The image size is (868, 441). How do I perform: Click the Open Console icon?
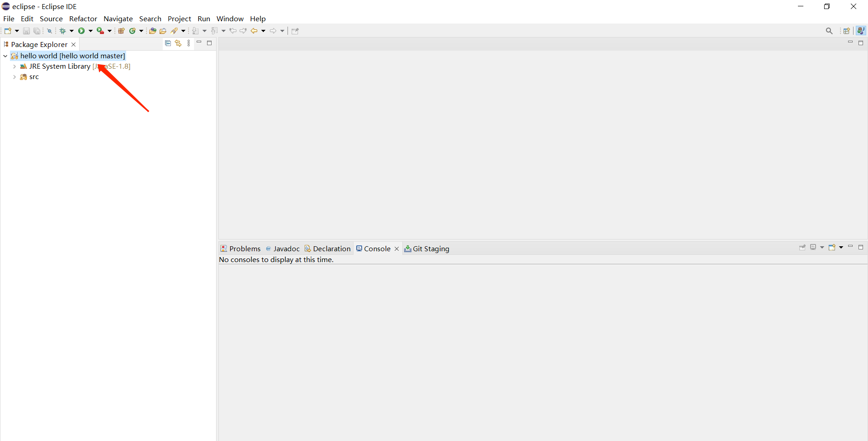[x=832, y=247]
